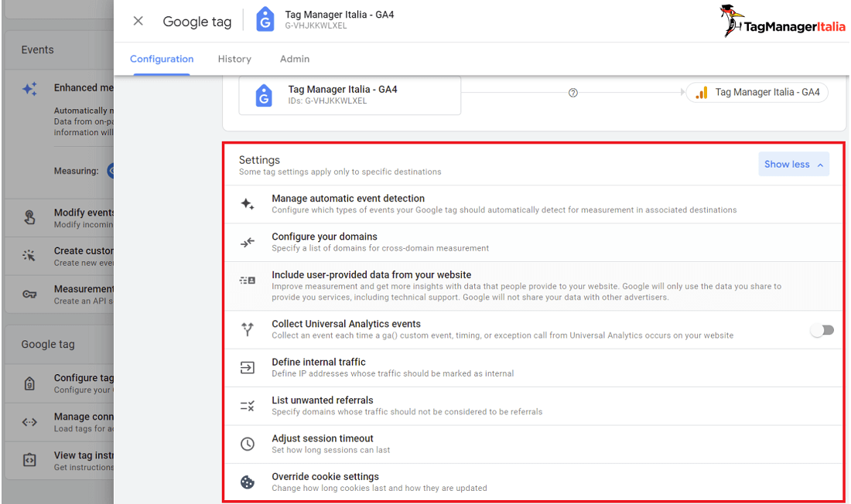Click G-VHJKKWLXEL ID in header
Screen dimensions: 851x504
point(316,26)
